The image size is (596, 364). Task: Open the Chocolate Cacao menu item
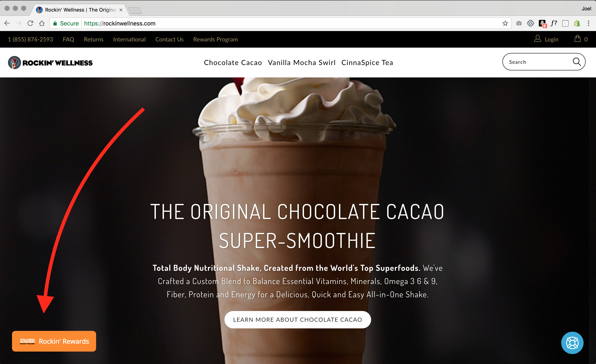(233, 62)
